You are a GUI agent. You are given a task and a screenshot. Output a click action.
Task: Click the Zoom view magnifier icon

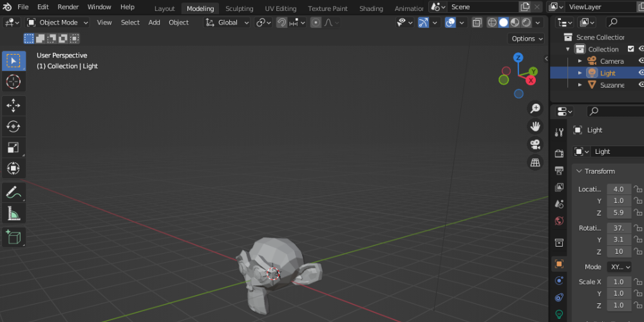535,108
